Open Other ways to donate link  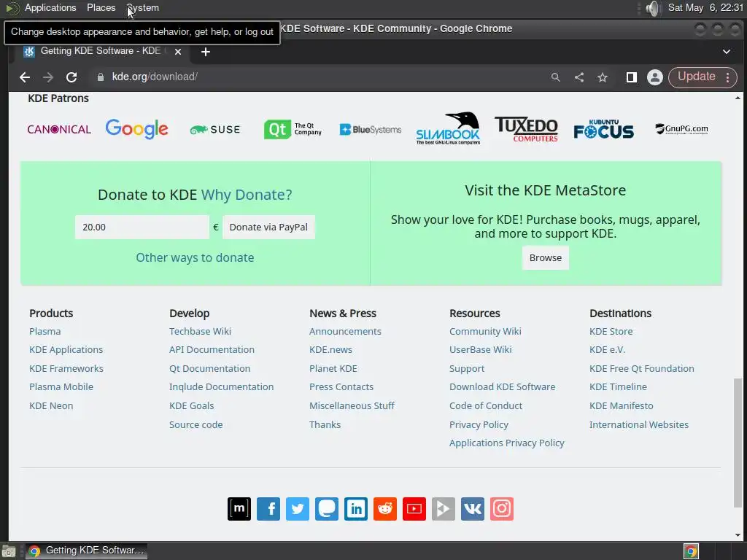[195, 257]
